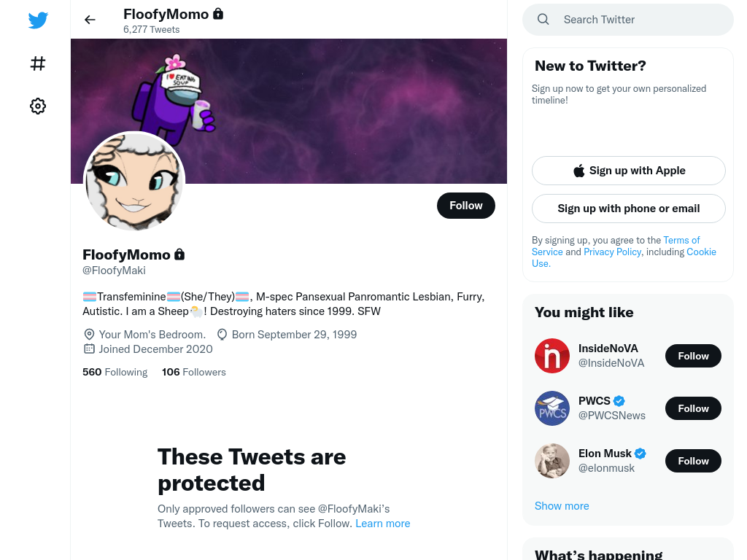Viewport: 747px width, 560px height.
Task: Click the PWCS profile avatar
Action: pyautogui.click(x=552, y=408)
